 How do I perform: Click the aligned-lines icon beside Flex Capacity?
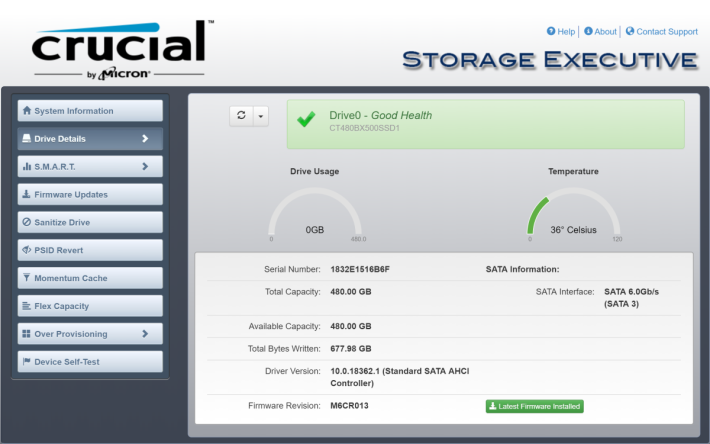(27, 306)
